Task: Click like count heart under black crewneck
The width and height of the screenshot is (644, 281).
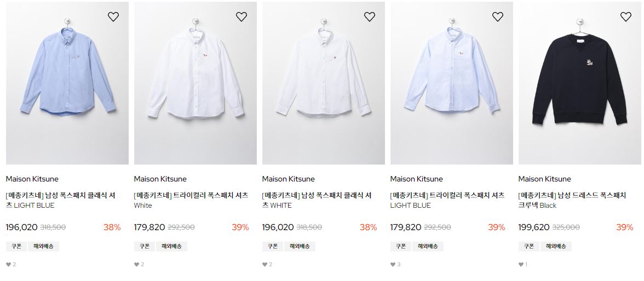Action: pos(521,265)
